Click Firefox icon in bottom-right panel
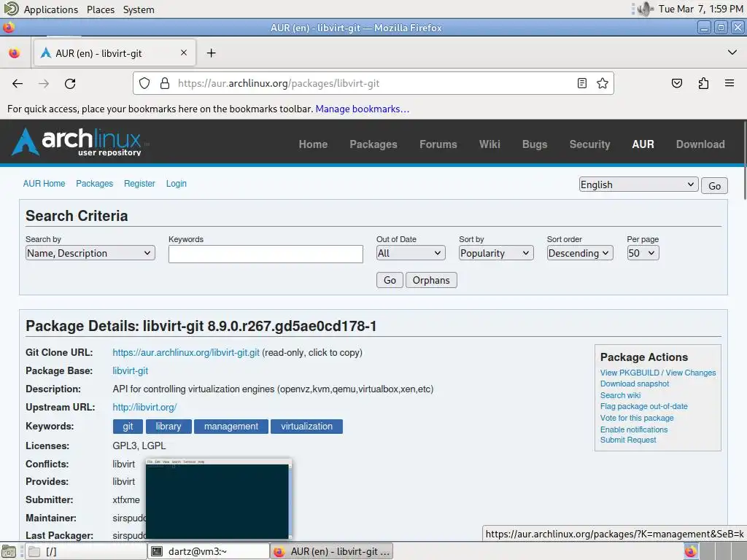Image resolution: width=747 pixels, height=560 pixels. tap(691, 551)
